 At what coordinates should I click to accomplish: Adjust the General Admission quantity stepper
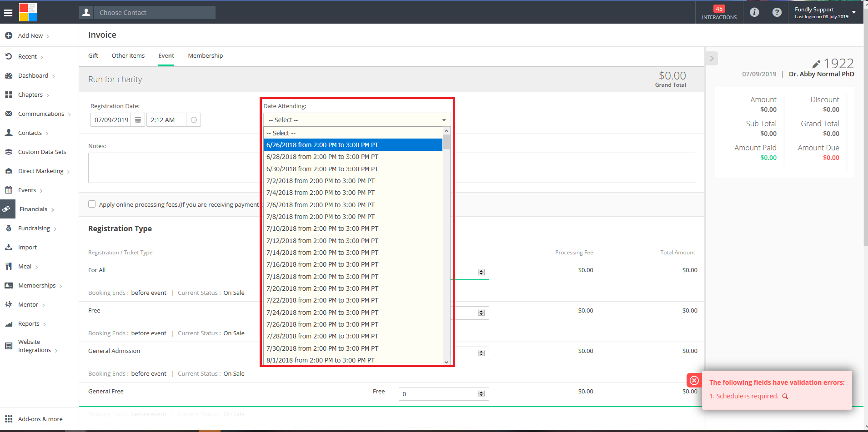click(481, 353)
